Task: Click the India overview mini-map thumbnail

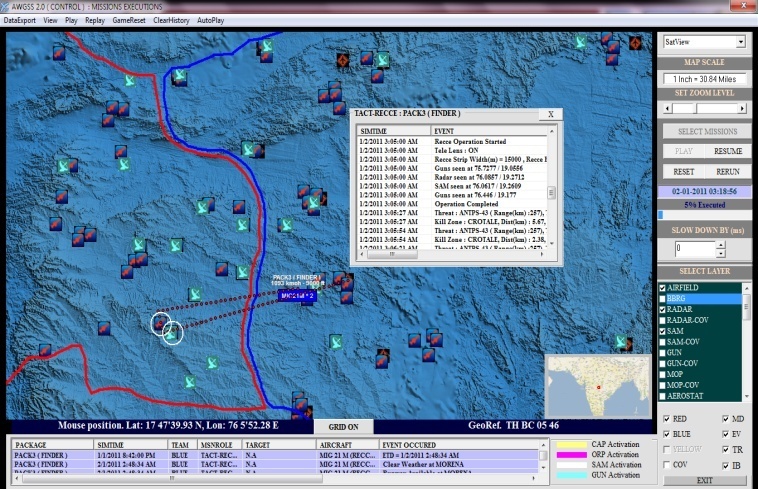Action: 598,387
